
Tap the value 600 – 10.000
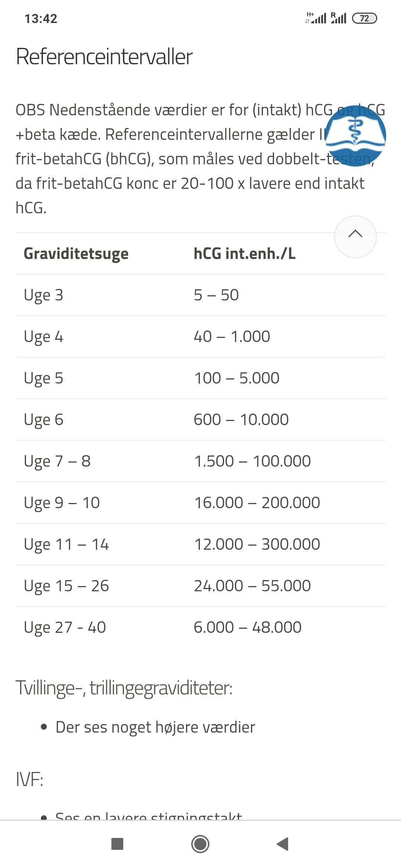[241, 420]
